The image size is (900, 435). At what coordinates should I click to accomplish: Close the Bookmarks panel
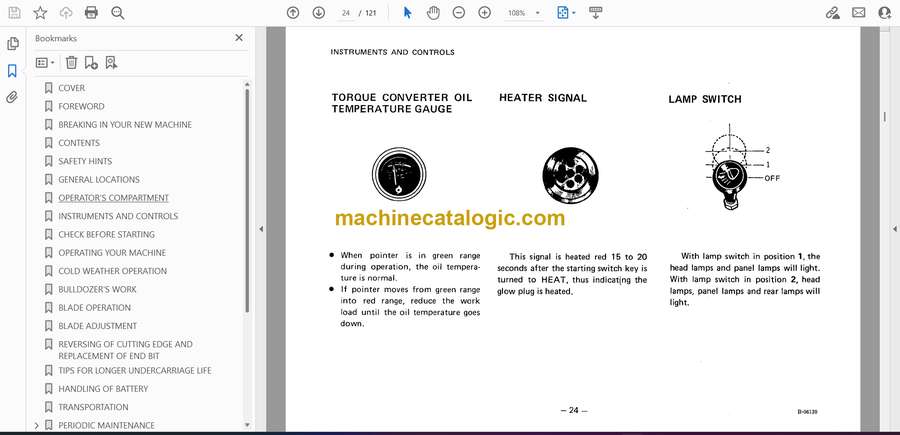238,38
